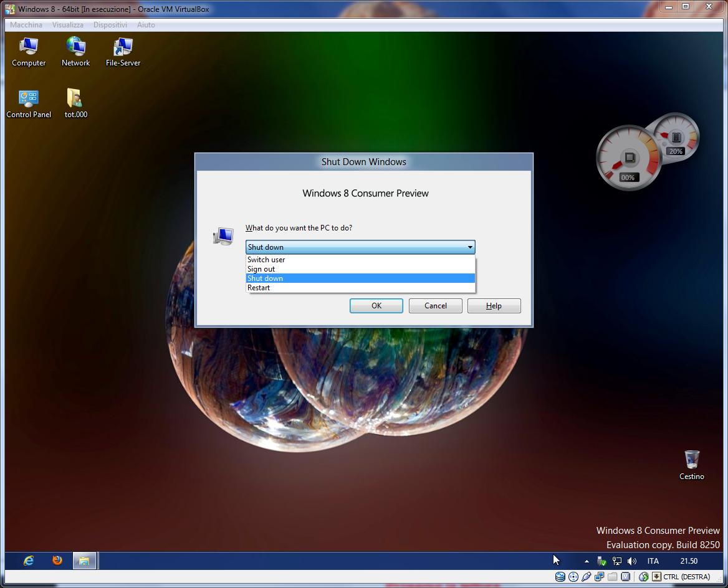Choose Sign out from the list
The width and height of the screenshot is (728, 588).
[360, 268]
